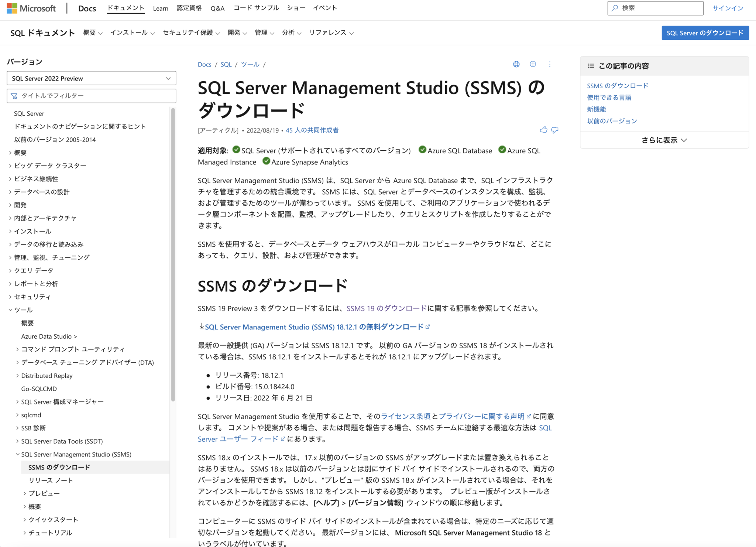The width and height of the screenshot is (756, 547).
Task: Click the search magnifier icon
Action: 615,8
